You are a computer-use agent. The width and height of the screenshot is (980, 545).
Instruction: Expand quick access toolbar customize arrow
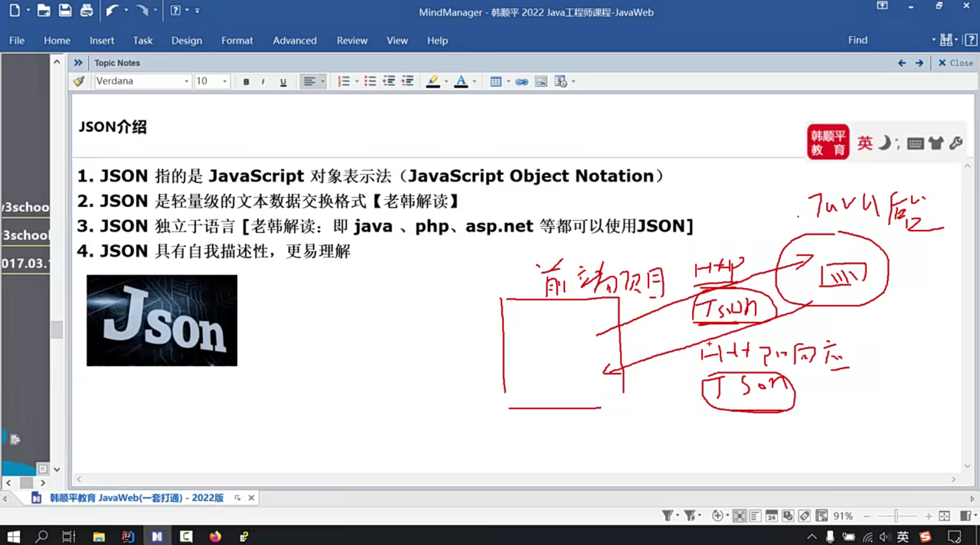(x=197, y=10)
